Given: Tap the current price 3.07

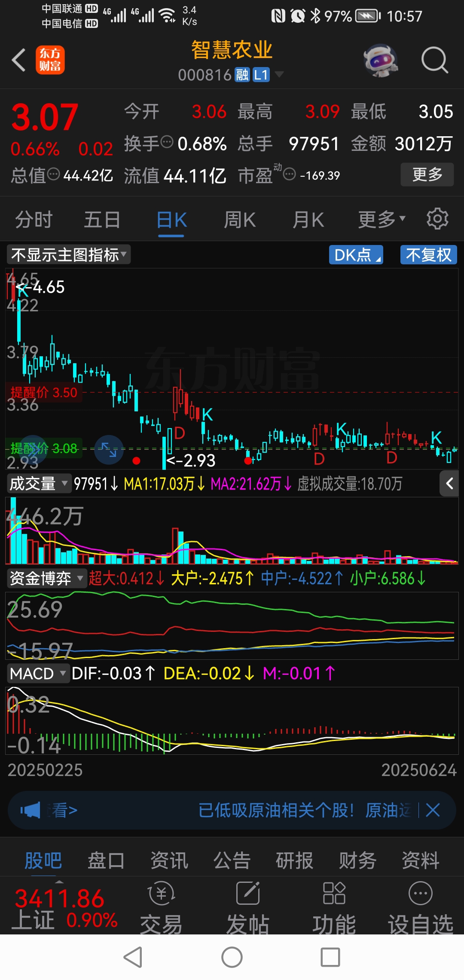Looking at the screenshot, I should pos(45,117).
